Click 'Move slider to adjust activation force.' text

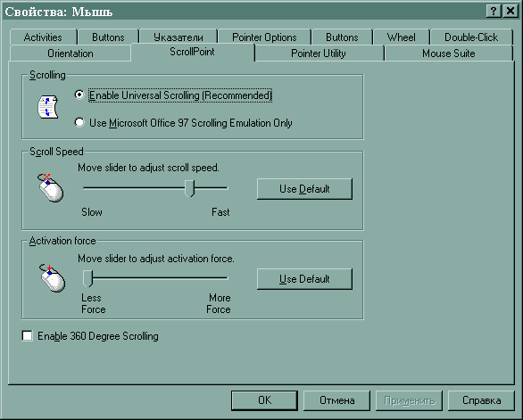[x=156, y=259]
